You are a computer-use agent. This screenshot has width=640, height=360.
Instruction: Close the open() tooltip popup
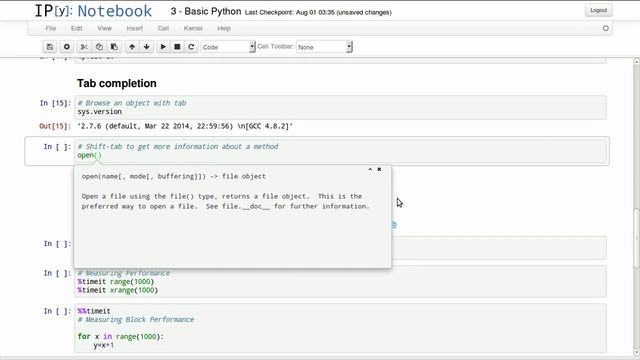(x=379, y=169)
